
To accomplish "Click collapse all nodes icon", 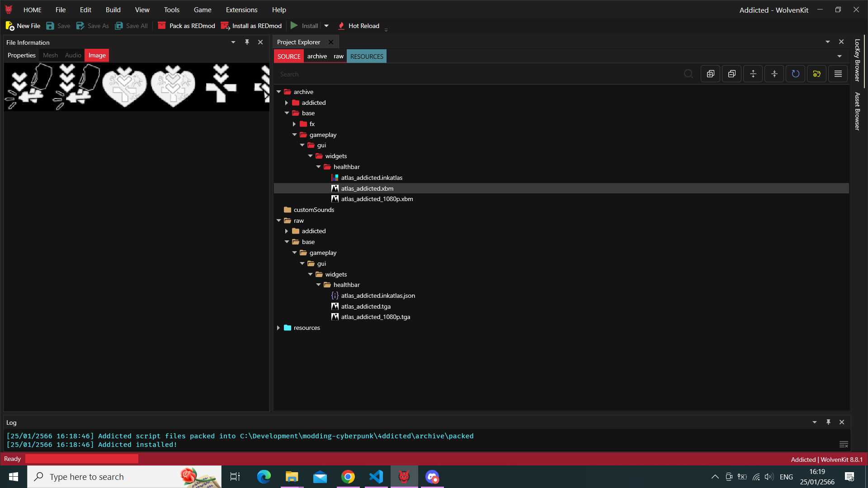I will pyautogui.click(x=731, y=74).
